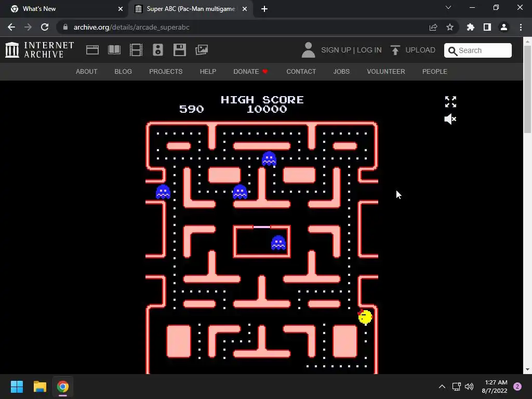Open the notification center badge
The image size is (532, 399).
click(x=517, y=387)
